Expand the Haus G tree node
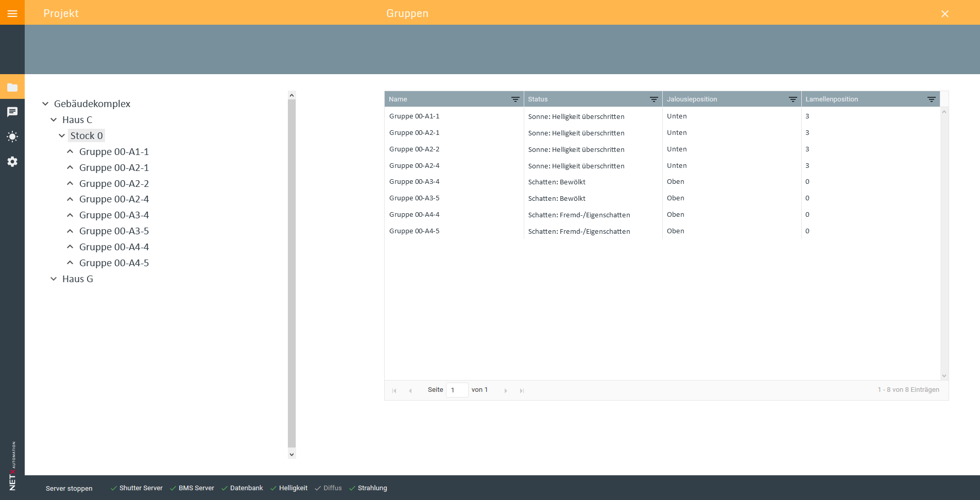Viewport: 980px width, 500px height. [x=54, y=279]
